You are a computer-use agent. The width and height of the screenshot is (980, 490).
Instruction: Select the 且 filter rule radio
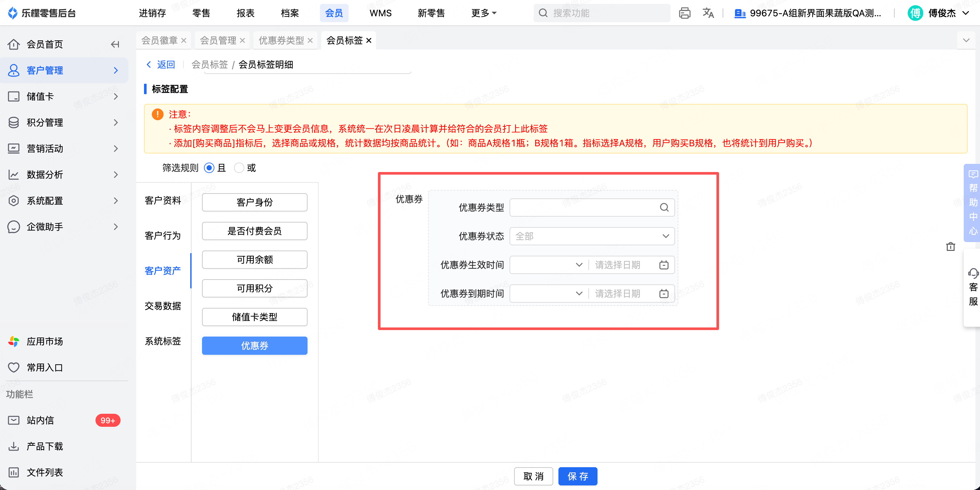click(x=209, y=168)
